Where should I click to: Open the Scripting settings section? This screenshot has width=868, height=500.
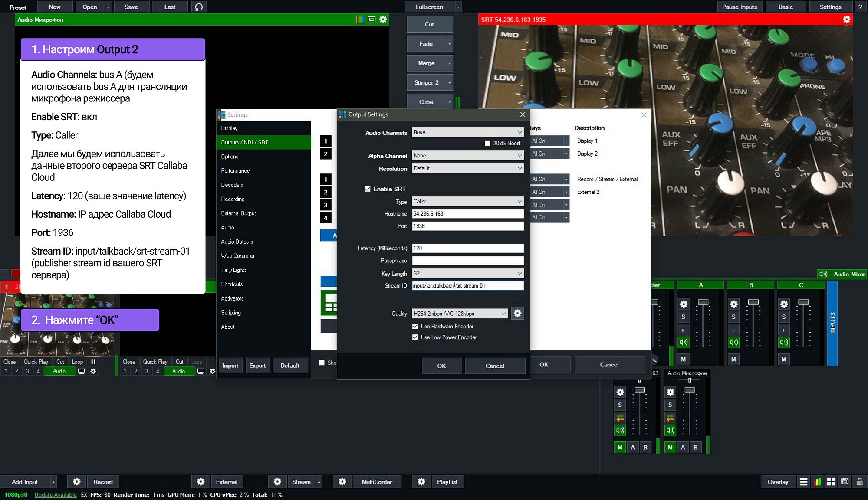(264, 313)
